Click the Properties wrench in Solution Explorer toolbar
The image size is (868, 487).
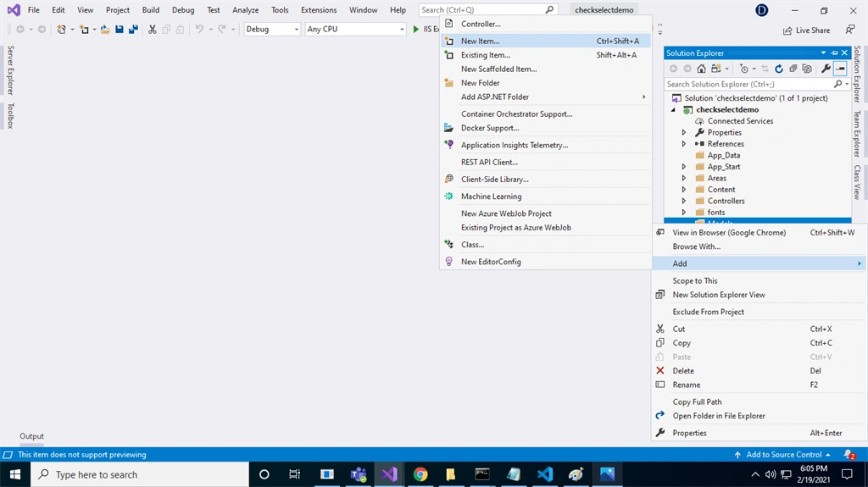coord(826,69)
